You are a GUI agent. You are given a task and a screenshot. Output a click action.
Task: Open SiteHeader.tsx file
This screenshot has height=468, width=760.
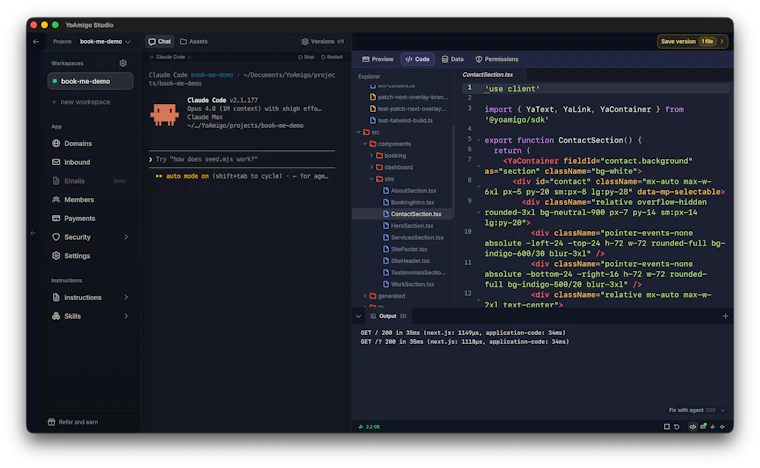(410, 261)
